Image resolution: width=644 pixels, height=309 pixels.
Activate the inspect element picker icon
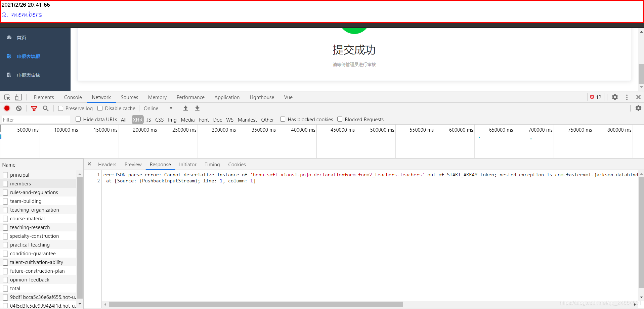tap(7, 97)
